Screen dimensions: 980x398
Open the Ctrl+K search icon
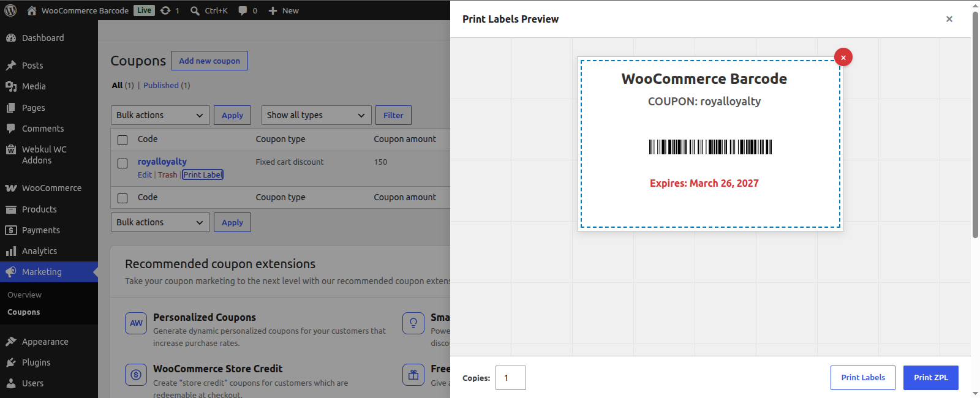pos(195,10)
